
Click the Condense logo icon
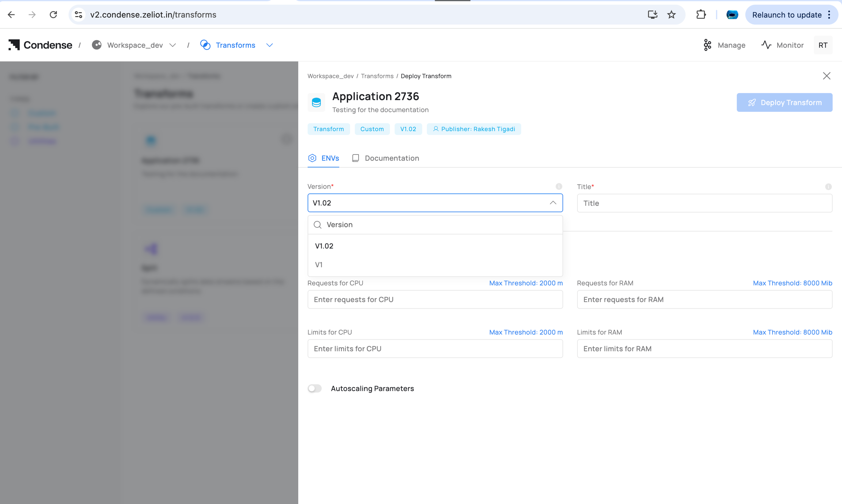[x=14, y=45]
